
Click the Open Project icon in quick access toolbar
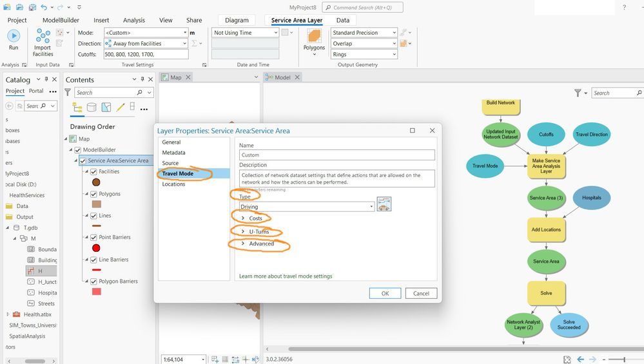coord(20,7)
